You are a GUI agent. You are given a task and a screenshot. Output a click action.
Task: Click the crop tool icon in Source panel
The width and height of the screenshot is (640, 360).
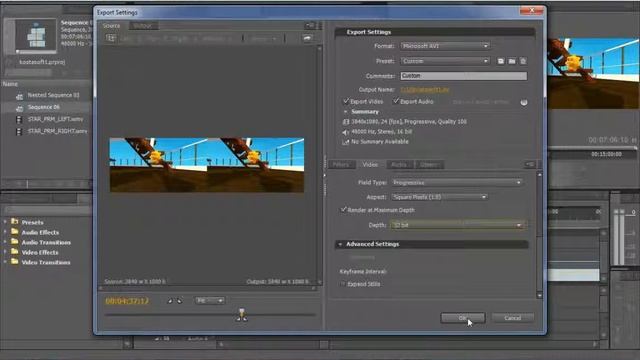pyautogui.click(x=111, y=38)
